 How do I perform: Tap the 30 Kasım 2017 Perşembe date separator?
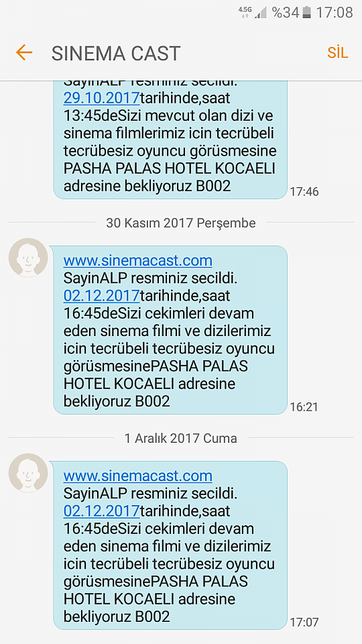point(180,223)
